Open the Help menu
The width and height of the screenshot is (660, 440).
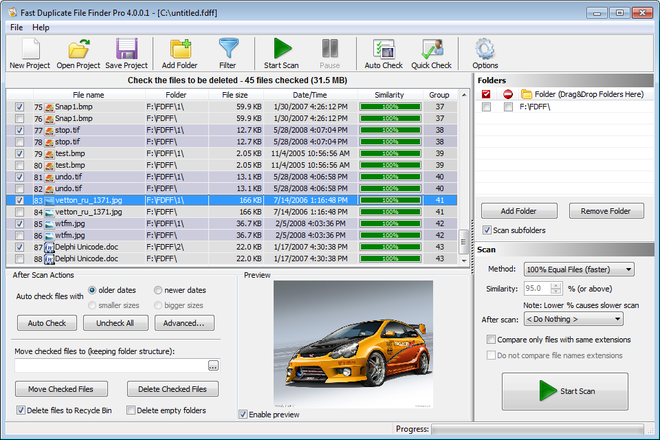pos(40,27)
